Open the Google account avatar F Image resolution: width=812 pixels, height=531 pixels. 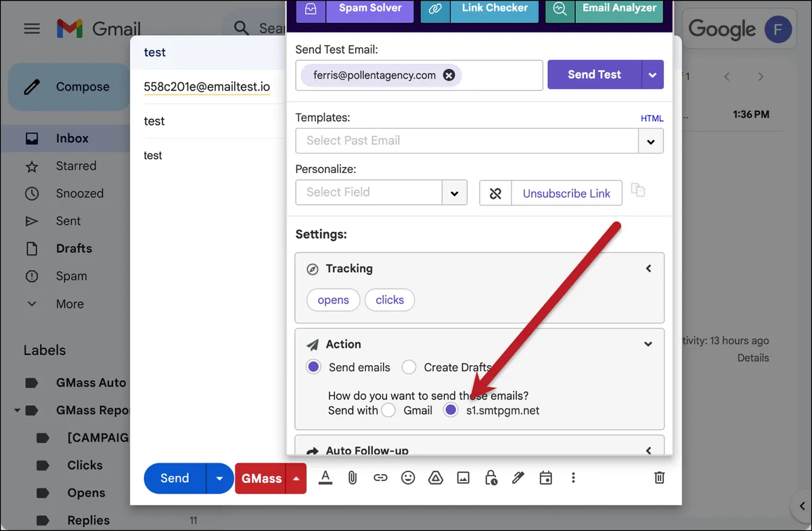pos(778,29)
